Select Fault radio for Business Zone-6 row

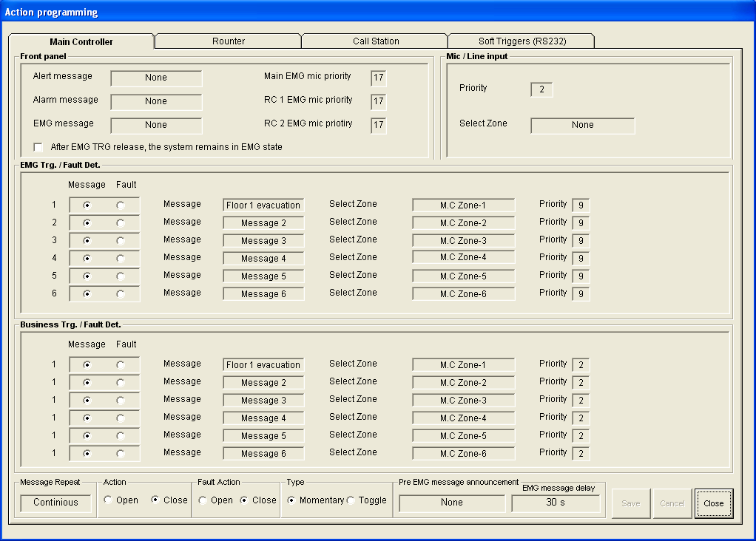pyautogui.click(x=121, y=454)
